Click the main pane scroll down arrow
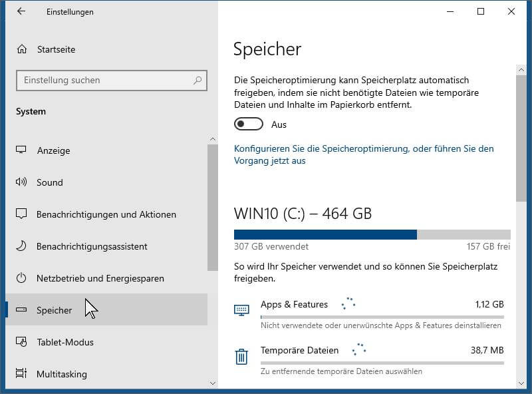The width and height of the screenshot is (532, 394). pos(521,383)
